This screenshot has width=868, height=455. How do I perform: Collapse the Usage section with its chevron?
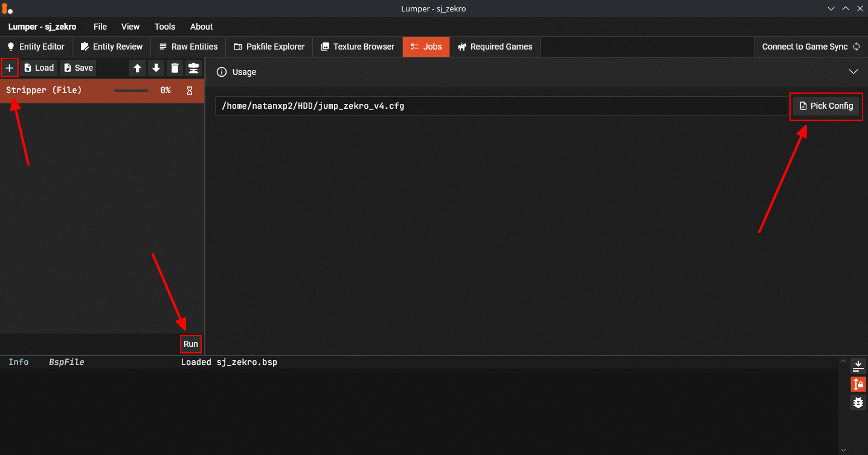[x=854, y=71]
